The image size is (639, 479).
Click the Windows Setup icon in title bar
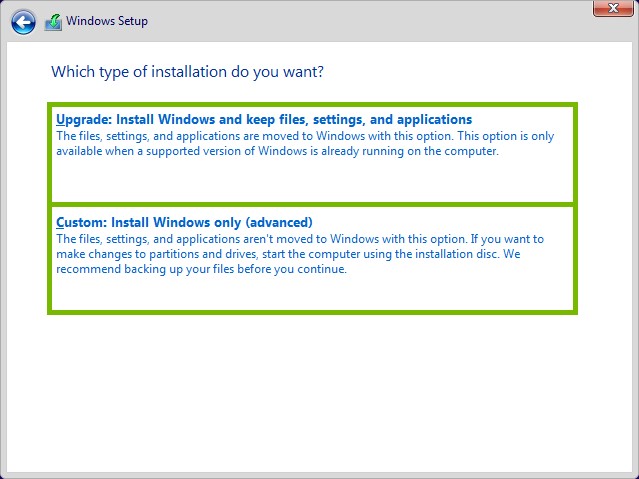(x=53, y=22)
